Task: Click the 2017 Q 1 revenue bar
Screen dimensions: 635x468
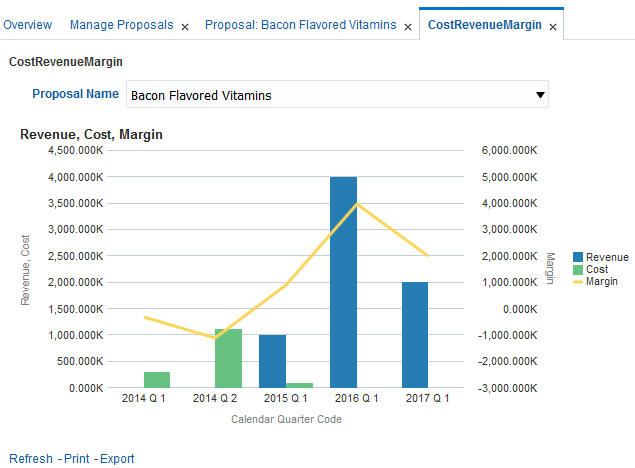Action: coord(414,334)
